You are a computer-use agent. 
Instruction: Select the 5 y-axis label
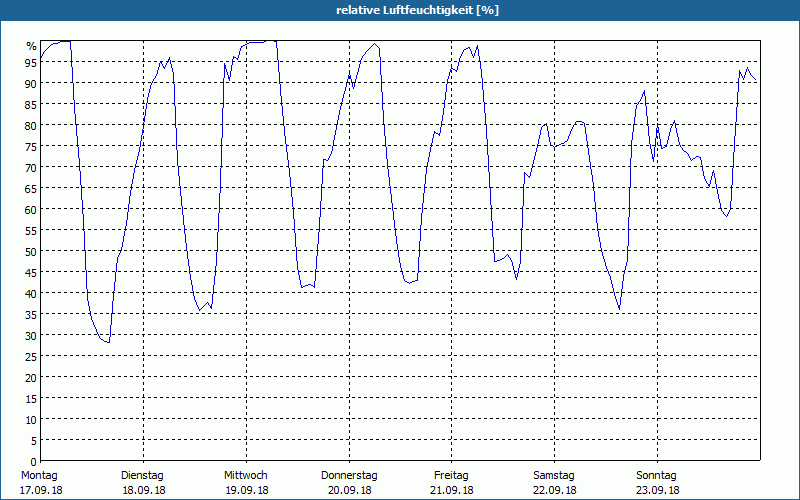tap(34, 441)
